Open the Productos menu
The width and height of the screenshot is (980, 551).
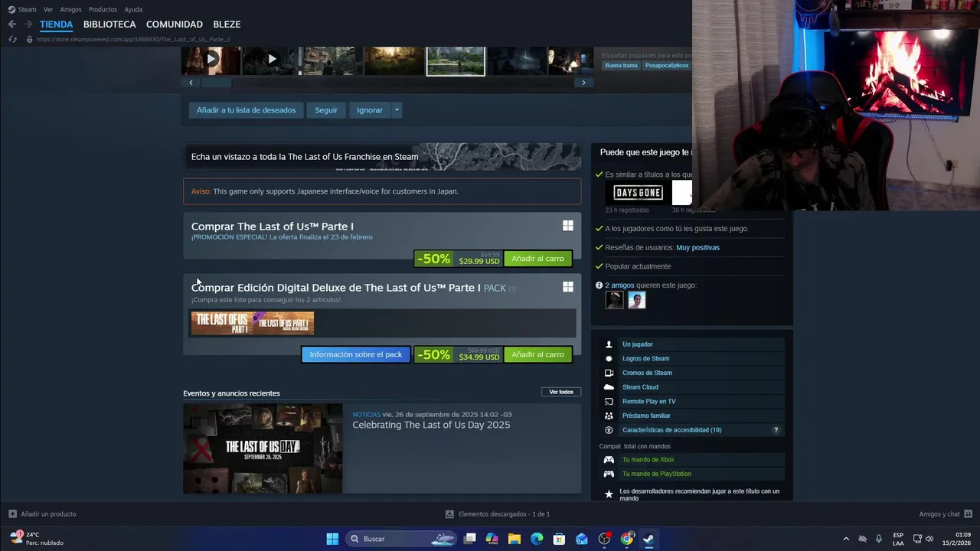click(x=103, y=9)
